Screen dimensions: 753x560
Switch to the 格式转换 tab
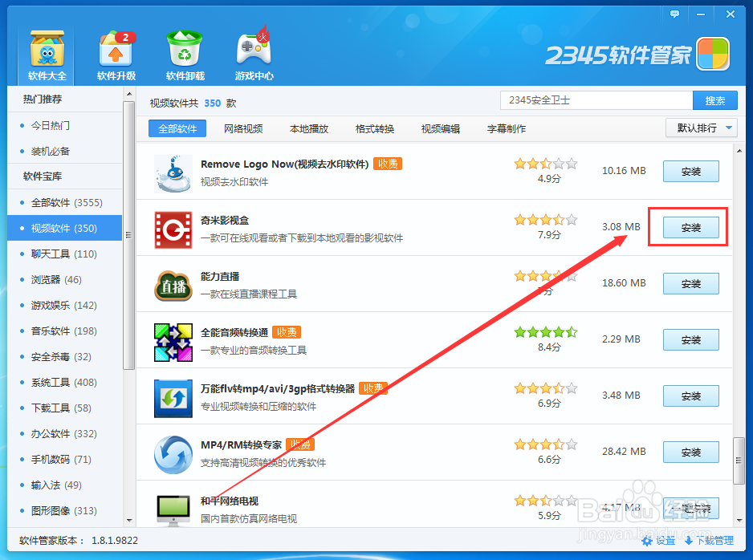(x=375, y=128)
